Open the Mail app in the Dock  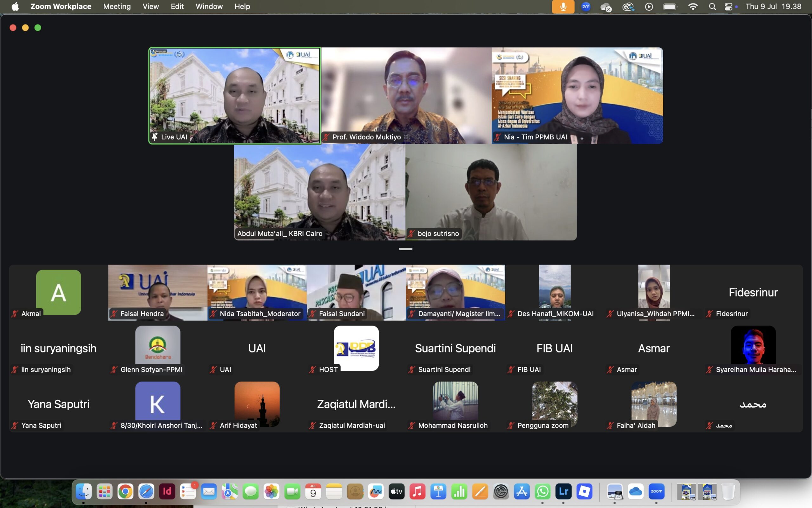tap(209, 492)
